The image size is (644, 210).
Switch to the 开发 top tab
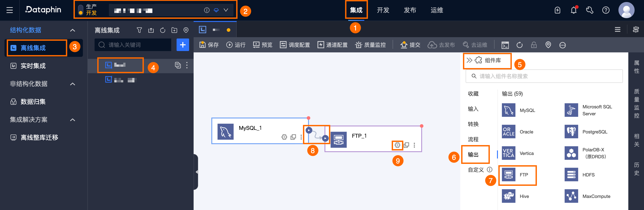[383, 10]
